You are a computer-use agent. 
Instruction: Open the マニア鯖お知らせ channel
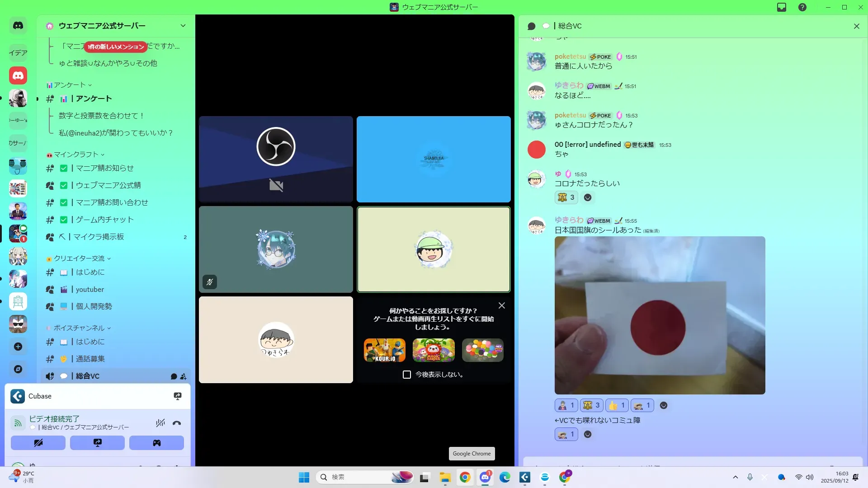point(104,168)
